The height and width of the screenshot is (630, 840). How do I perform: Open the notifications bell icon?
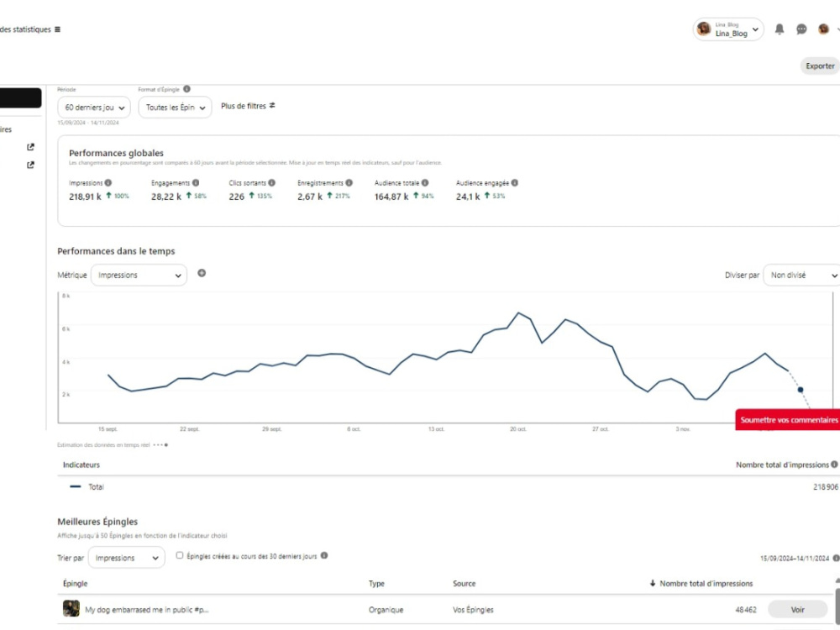(780, 29)
